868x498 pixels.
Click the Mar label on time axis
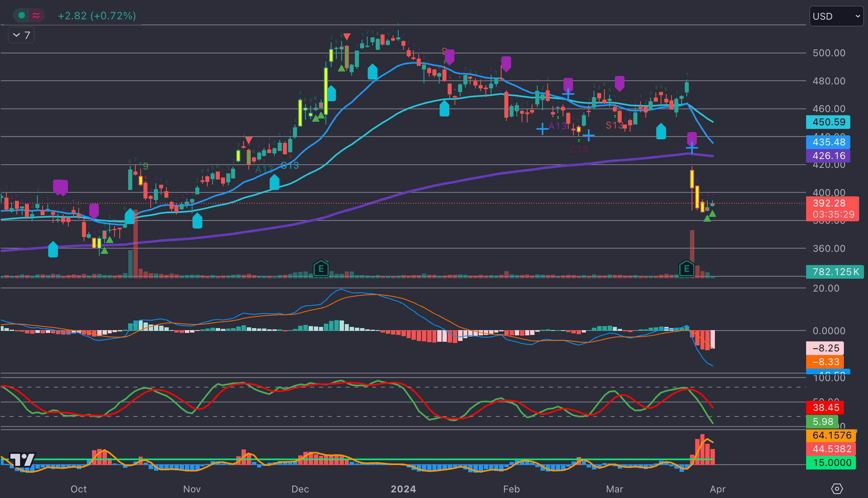click(614, 489)
